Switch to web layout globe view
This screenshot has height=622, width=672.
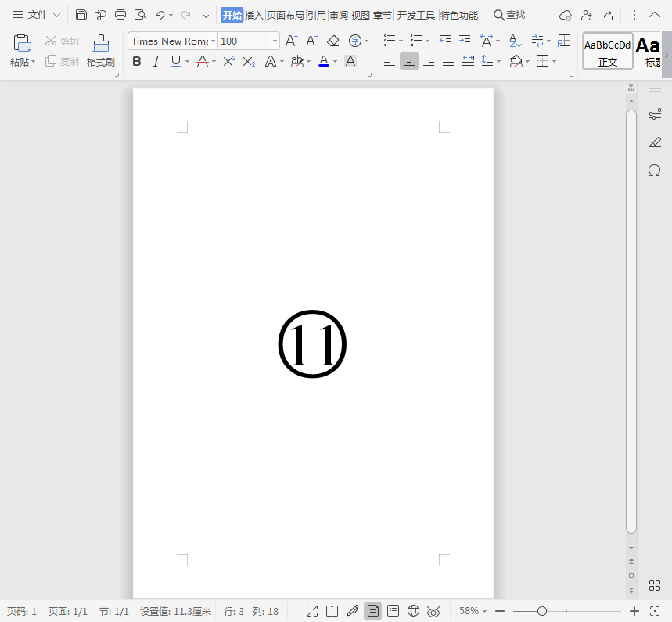(x=413, y=611)
